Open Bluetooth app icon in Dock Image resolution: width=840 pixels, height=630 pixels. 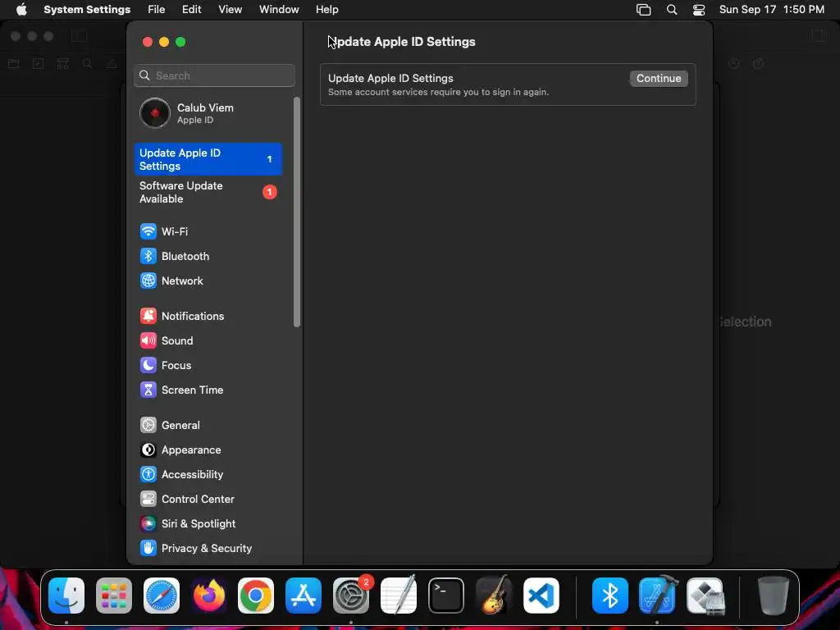pyautogui.click(x=610, y=596)
